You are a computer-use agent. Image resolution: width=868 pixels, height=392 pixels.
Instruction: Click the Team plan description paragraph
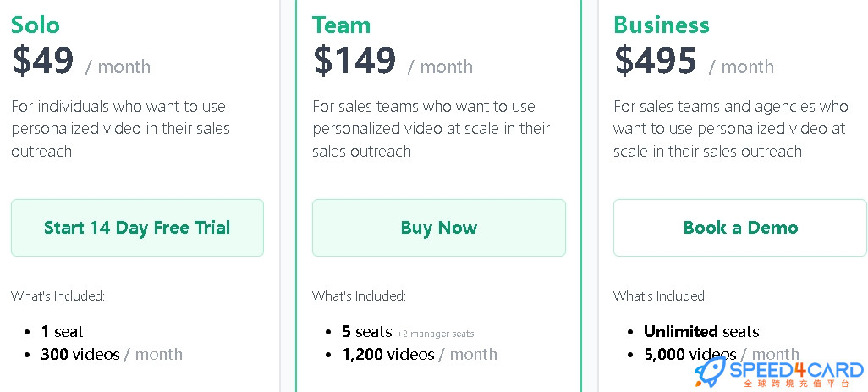pyautogui.click(x=431, y=129)
